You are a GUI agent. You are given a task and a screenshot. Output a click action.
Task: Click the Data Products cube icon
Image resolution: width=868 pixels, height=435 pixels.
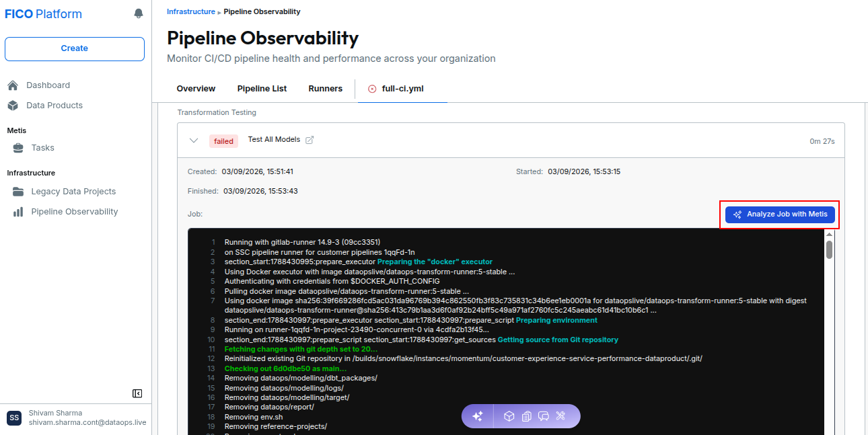(x=13, y=106)
